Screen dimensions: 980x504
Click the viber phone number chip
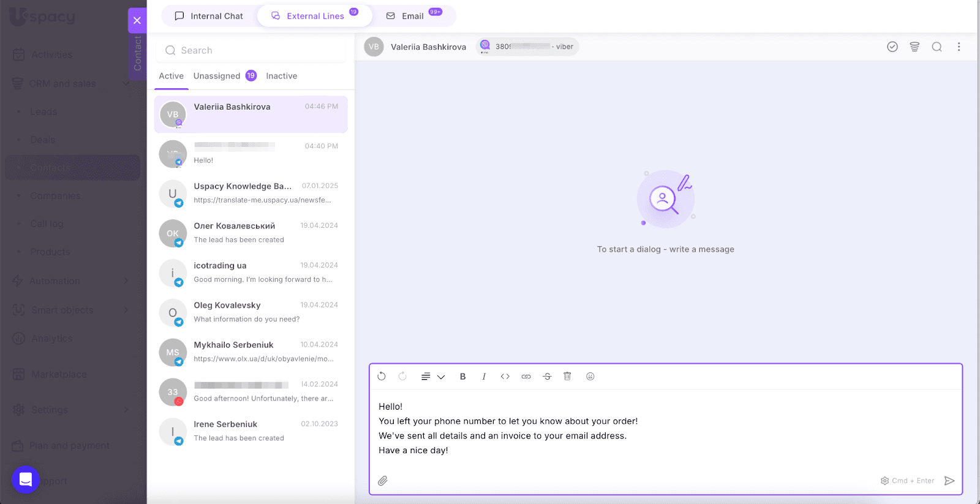pos(527,47)
